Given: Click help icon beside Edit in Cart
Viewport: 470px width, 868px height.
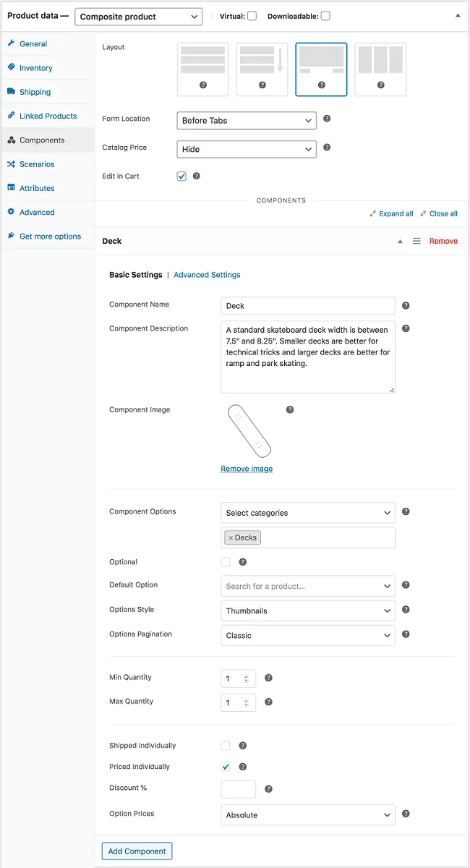Looking at the screenshot, I should [x=196, y=176].
